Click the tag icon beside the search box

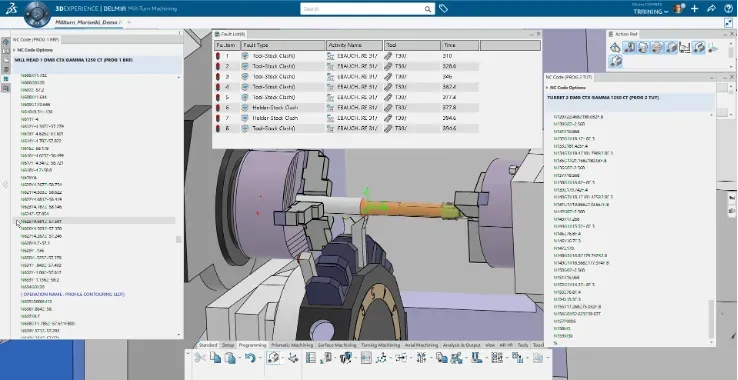pyautogui.click(x=443, y=8)
